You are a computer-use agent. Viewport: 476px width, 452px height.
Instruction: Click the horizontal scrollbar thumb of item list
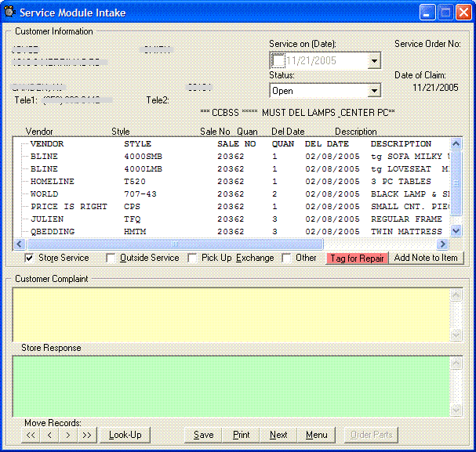tap(175, 244)
